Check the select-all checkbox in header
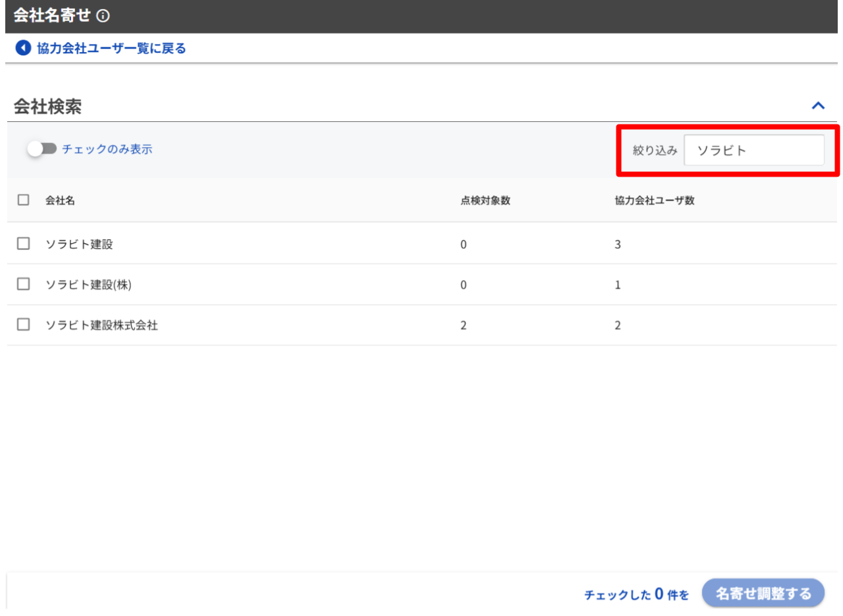Screen dimensions: 843x616 coord(24,200)
